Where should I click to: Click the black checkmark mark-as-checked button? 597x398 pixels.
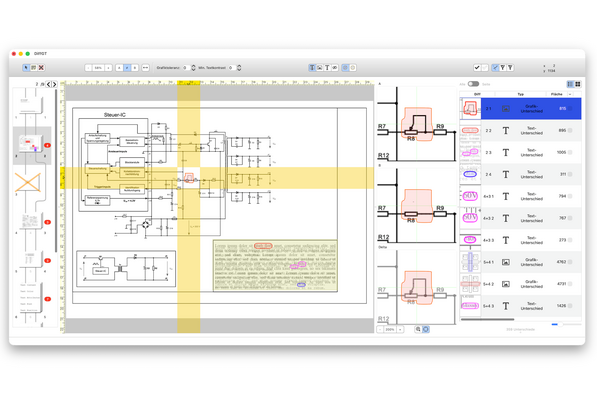(477, 67)
